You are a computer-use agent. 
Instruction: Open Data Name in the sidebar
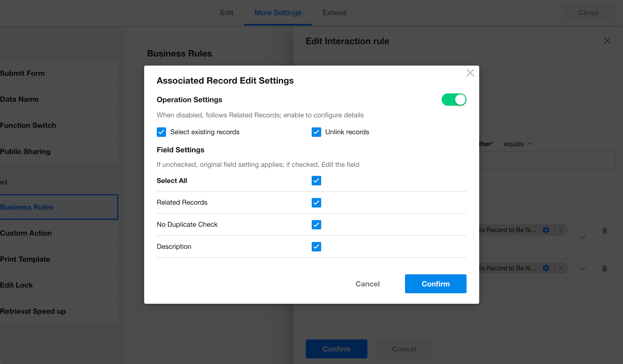(x=59, y=99)
